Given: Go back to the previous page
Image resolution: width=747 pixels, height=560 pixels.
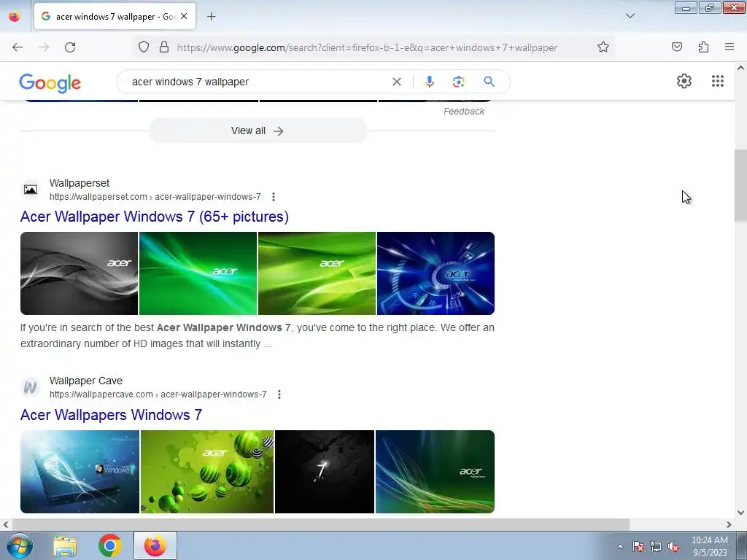Looking at the screenshot, I should coord(18,47).
